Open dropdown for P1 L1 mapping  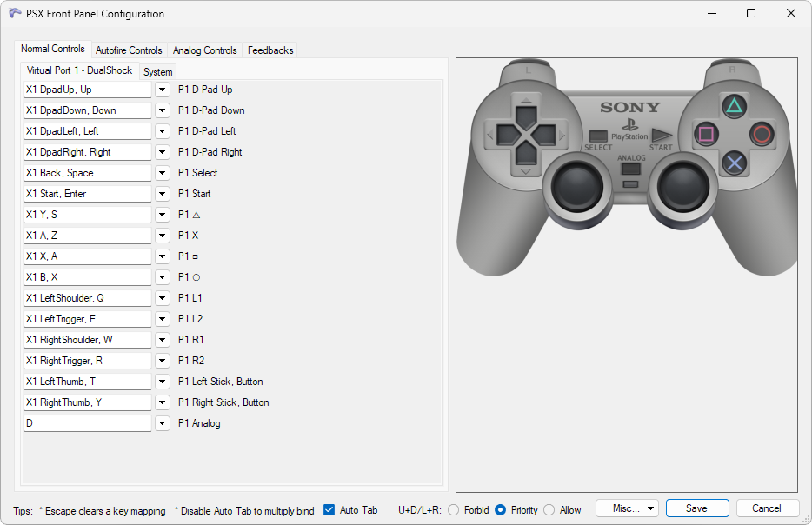162,298
